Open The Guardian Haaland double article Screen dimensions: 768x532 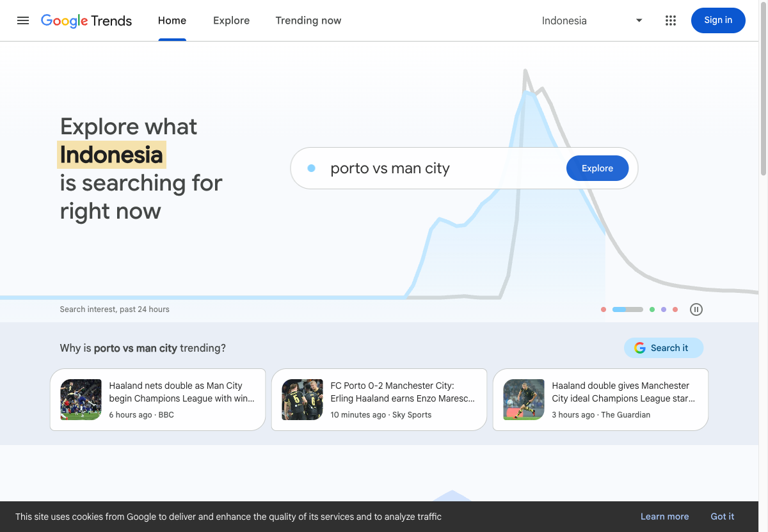[x=600, y=400]
